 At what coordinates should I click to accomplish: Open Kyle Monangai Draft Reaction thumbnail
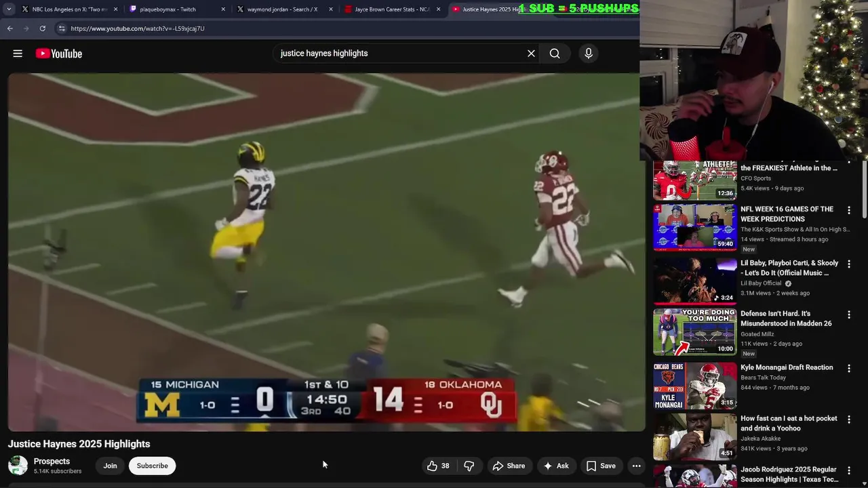pyautogui.click(x=694, y=385)
